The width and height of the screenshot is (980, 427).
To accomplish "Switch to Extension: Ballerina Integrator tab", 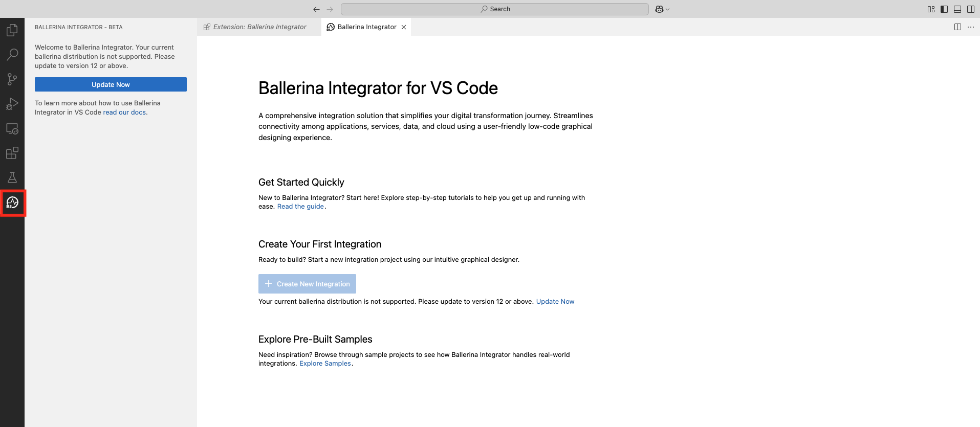I will click(x=259, y=27).
